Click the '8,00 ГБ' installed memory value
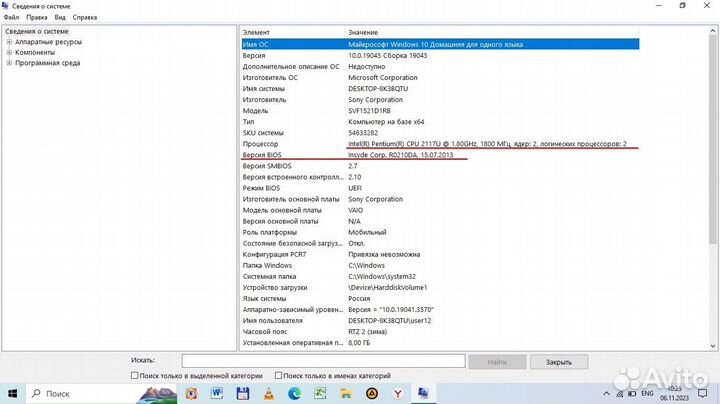This screenshot has height=404, width=720. tap(359, 342)
